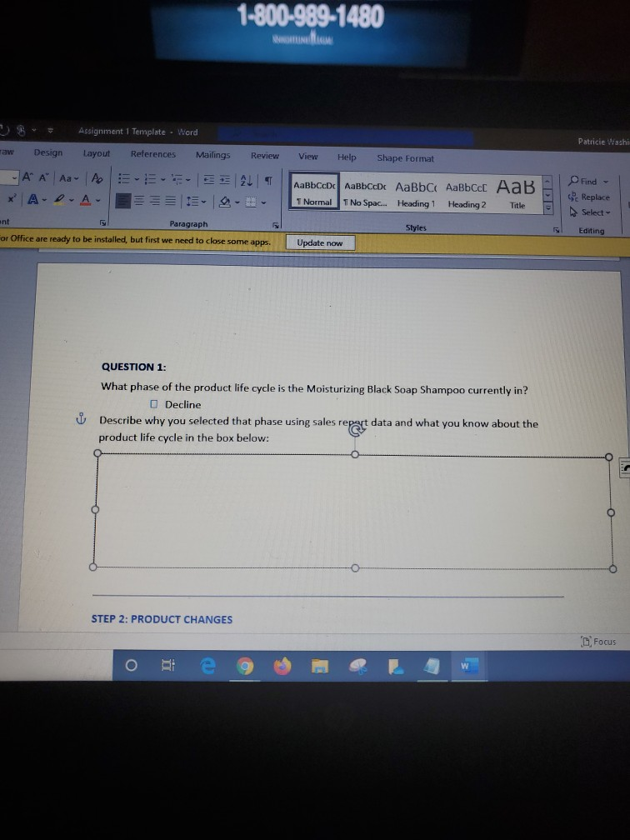Open the Change Case dropdown
The height and width of the screenshot is (840, 630).
click(x=69, y=177)
